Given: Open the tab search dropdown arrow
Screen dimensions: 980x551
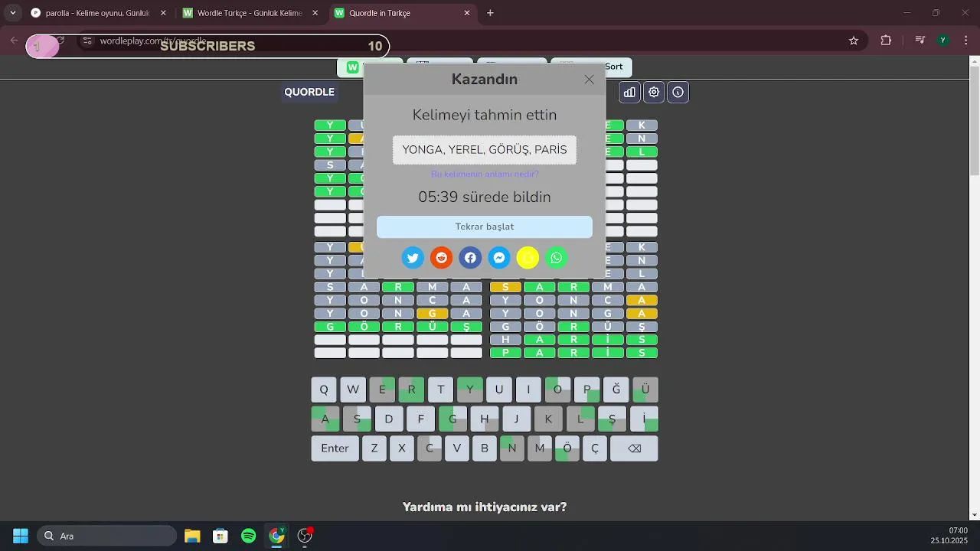Looking at the screenshot, I should click(13, 13).
